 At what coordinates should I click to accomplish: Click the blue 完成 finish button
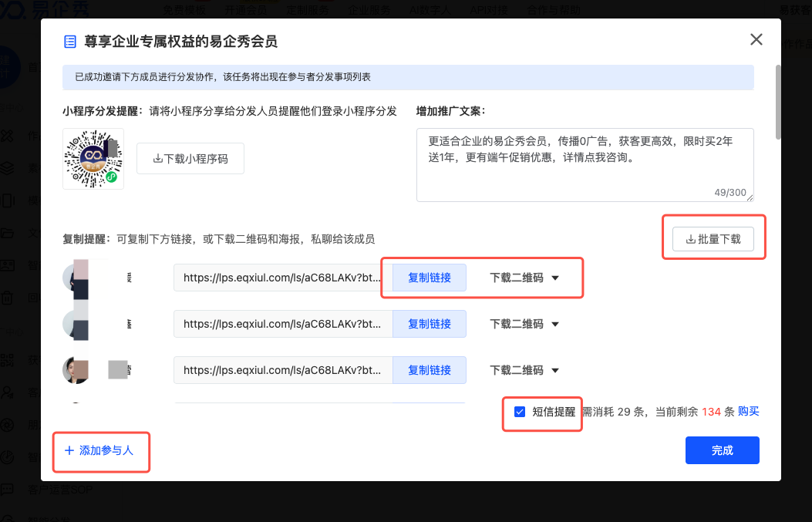point(723,450)
